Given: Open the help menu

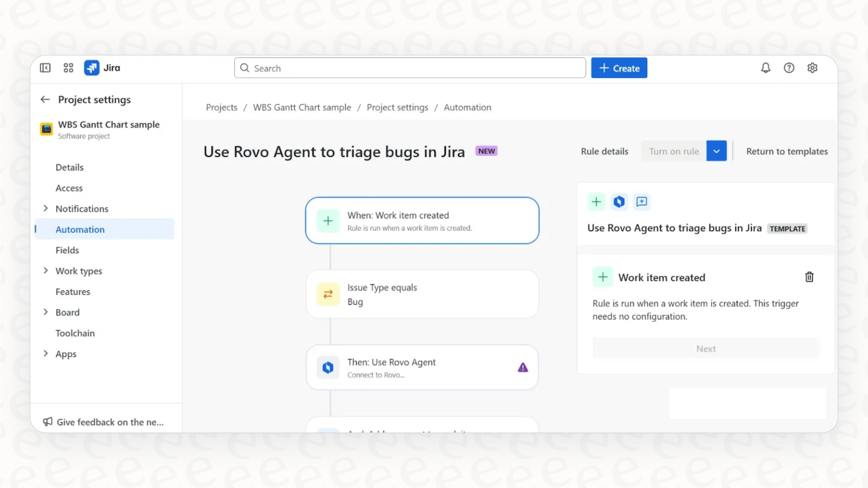Looking at the screenshot, I should 789,68.
